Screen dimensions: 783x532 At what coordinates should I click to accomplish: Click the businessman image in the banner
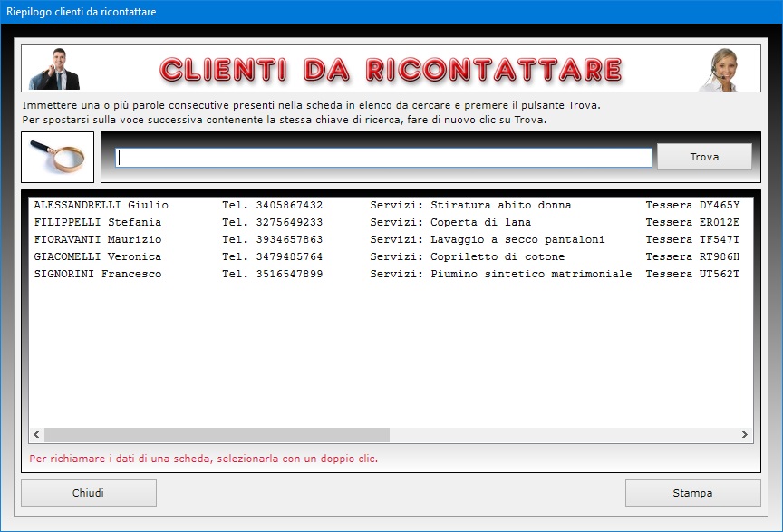[54, 69]
